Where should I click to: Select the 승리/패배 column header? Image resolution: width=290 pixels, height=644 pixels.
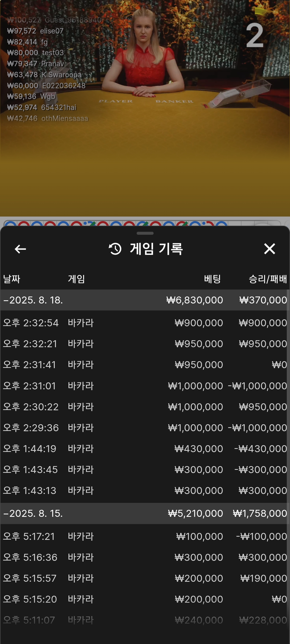click(268, 279)
